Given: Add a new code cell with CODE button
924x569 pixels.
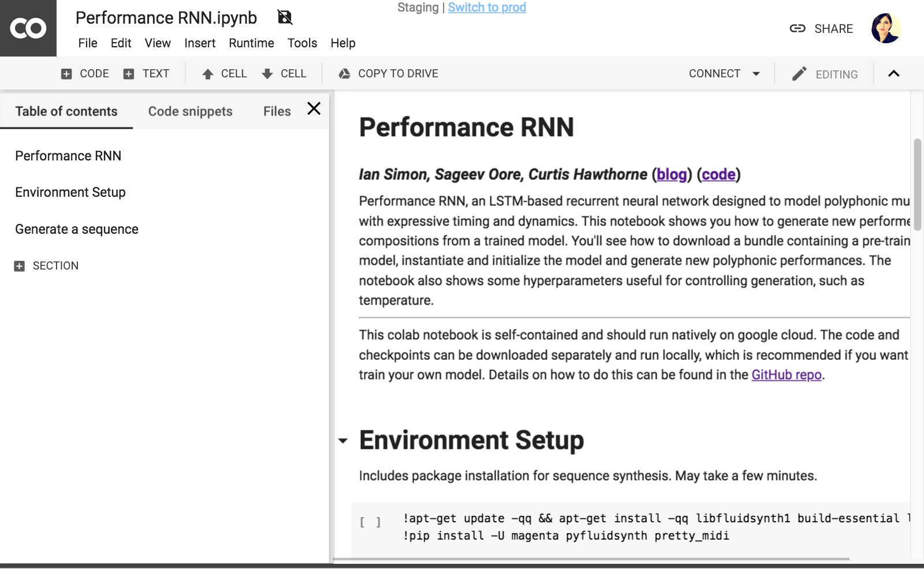Looking at the screenshot, I should point(85,74).
